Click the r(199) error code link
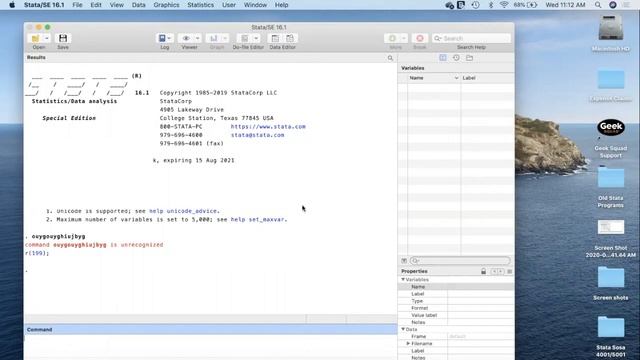Screen dimensions: 640x360 [x=36, y=253]
